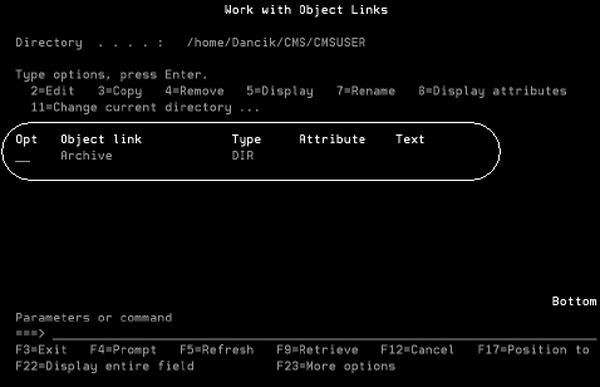Click the Directory field label

(49, 42)
